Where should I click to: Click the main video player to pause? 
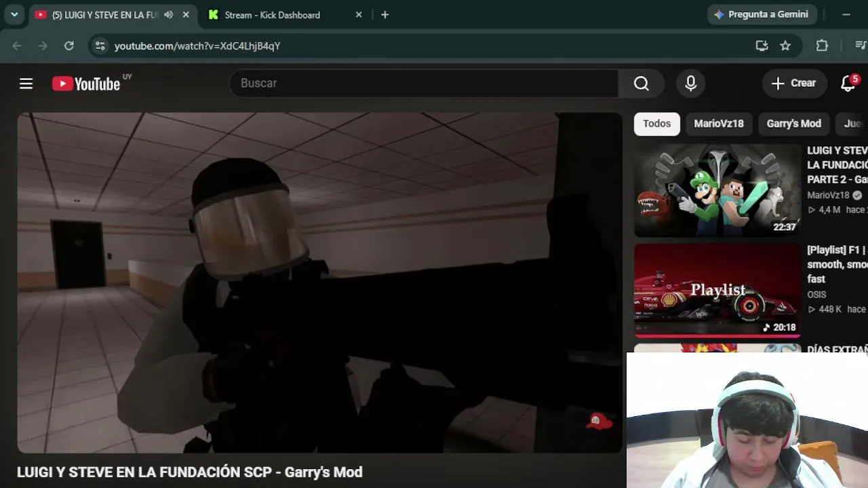[319, 283]
